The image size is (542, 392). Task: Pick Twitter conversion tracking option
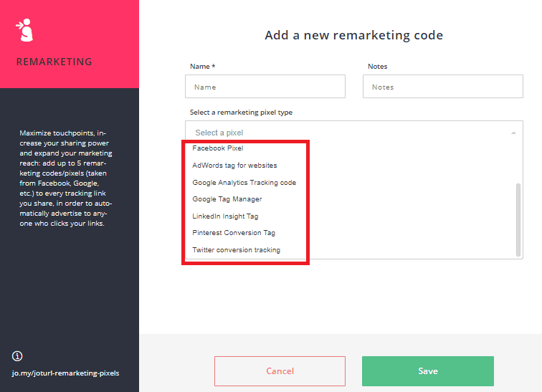pos(236,249)
